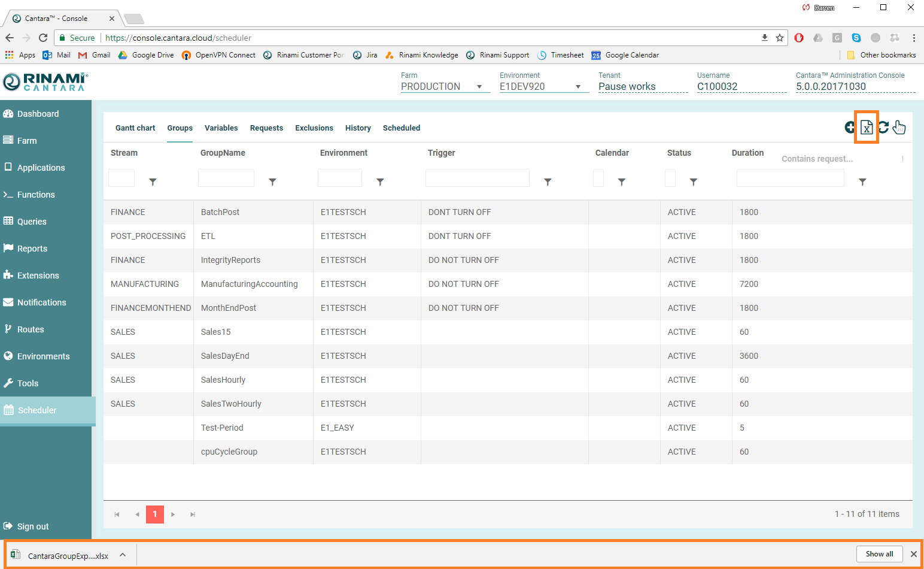The image size is (924, 569).
Task: Switch to the History tab
Action: (x=358, y=128)
